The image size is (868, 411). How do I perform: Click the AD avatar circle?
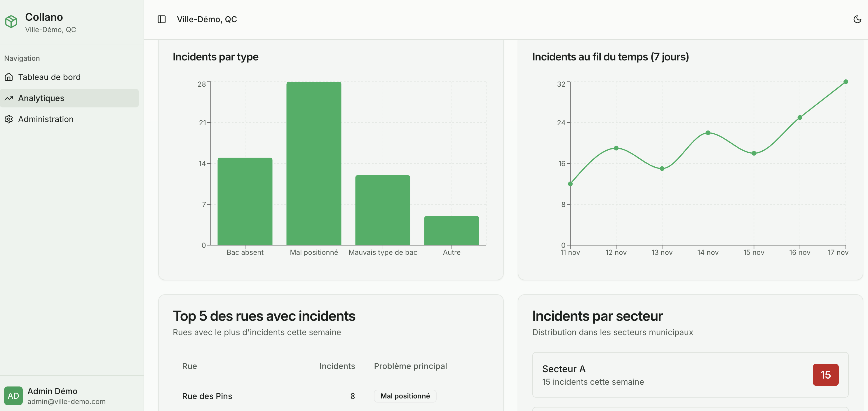(13, 396)
